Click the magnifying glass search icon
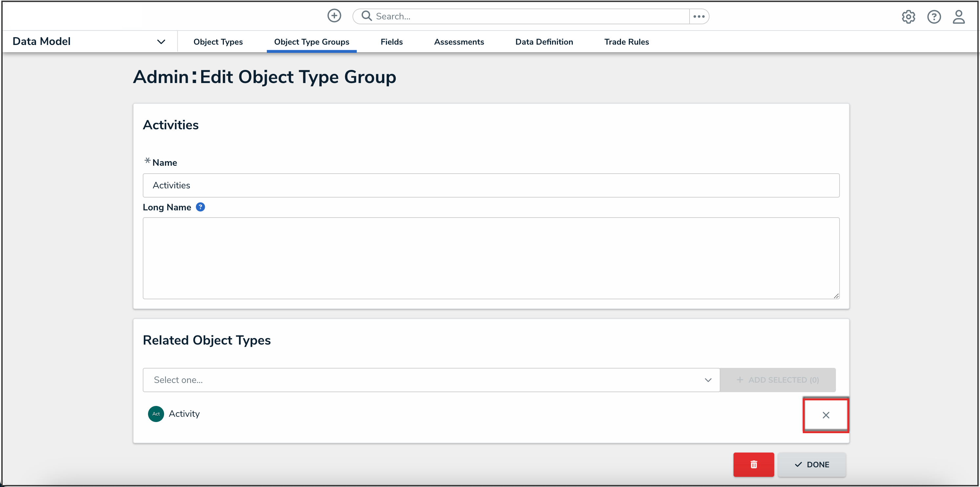The width and height of the screenshot is (980, 487). pyautogui.click(x=366, y=16)
